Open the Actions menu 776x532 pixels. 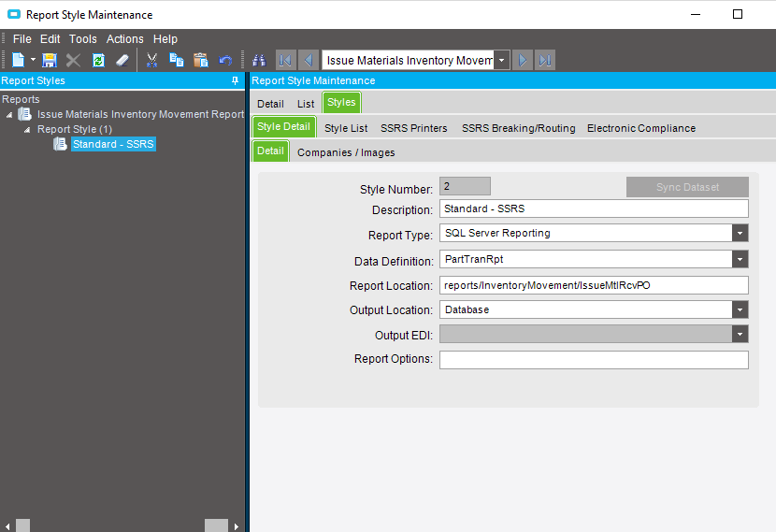click(124, 39)
